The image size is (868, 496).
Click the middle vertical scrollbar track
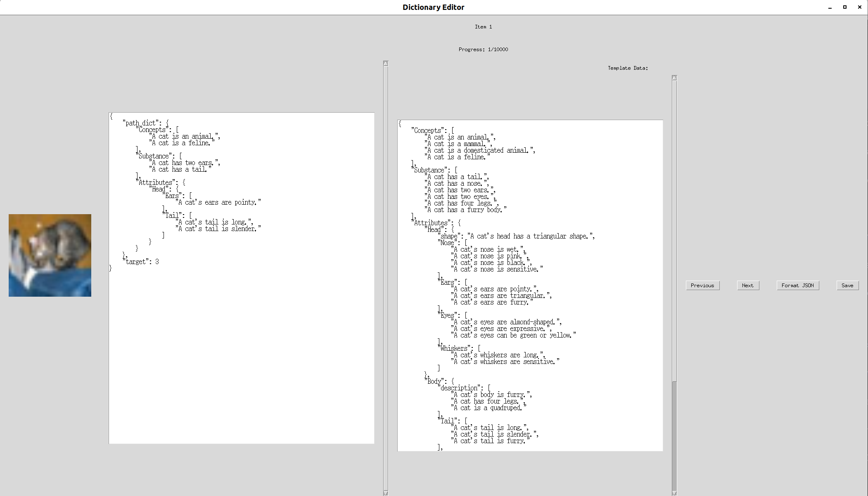[x=386, y=276]
